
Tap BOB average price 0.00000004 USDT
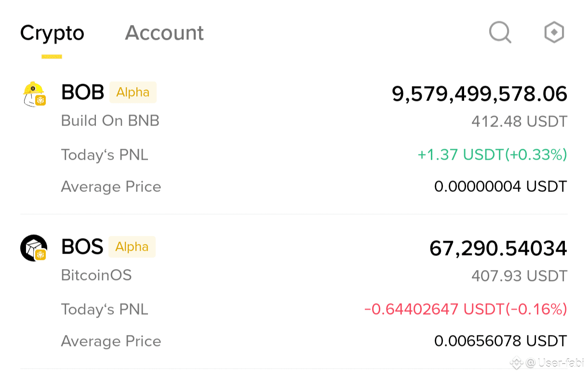501,186
